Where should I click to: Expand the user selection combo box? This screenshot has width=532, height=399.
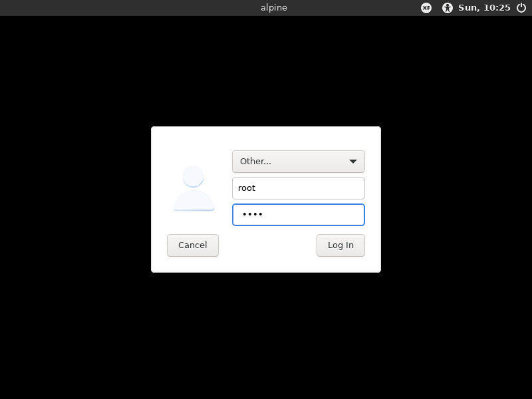[x=298, y=162]
